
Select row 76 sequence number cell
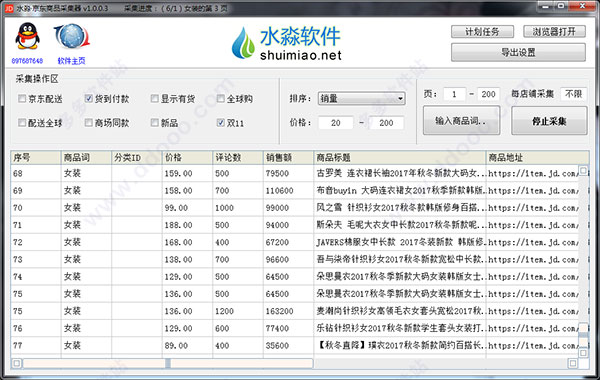[36, 328]
